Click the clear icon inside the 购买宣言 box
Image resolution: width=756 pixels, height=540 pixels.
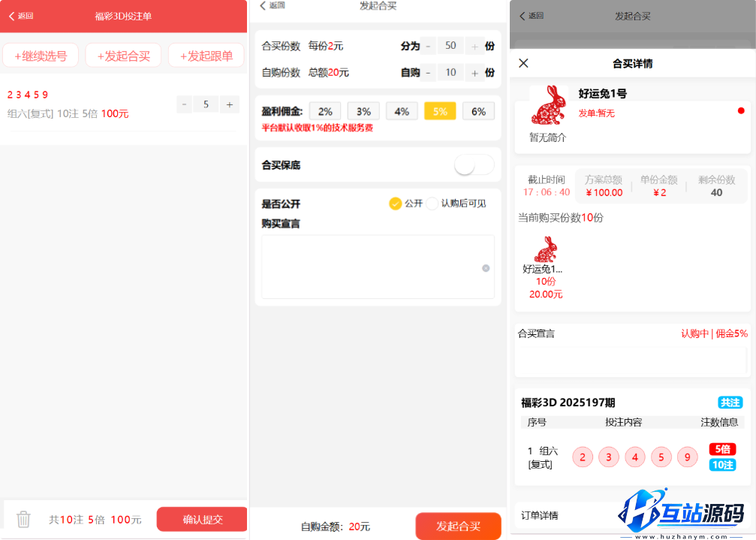485,267
